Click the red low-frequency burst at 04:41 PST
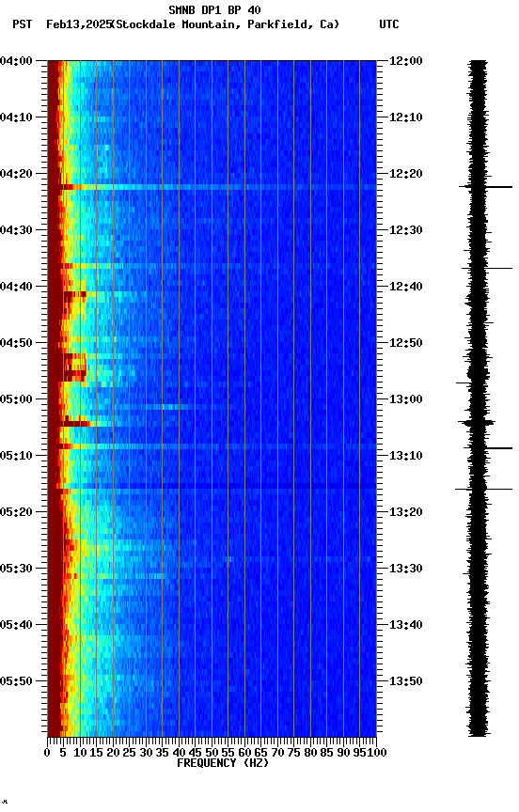The height and width of the screenshot is (812, 519). [74, 295]
